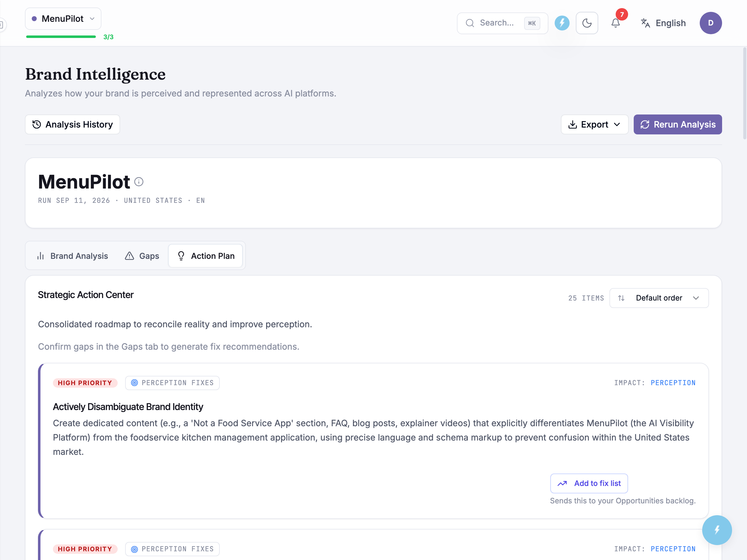Open the Default order sort dropdown
The image size is (747, 560).
pyautogui.click(x=659, y=298)
